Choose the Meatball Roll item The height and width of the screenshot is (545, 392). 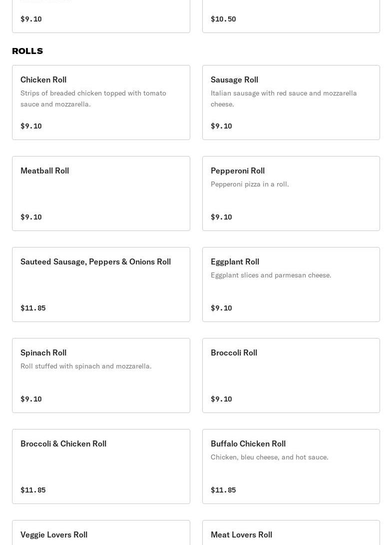click(x=101, y=193)
